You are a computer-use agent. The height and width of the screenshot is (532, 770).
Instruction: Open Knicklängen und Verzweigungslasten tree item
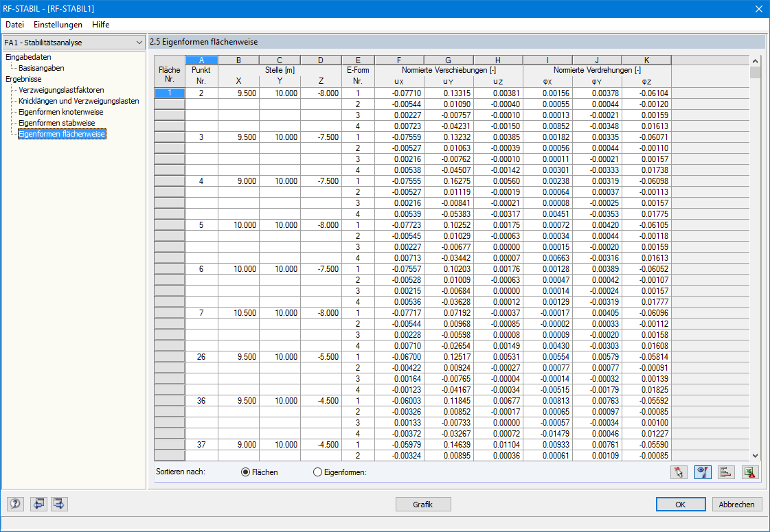click(78, 101)
